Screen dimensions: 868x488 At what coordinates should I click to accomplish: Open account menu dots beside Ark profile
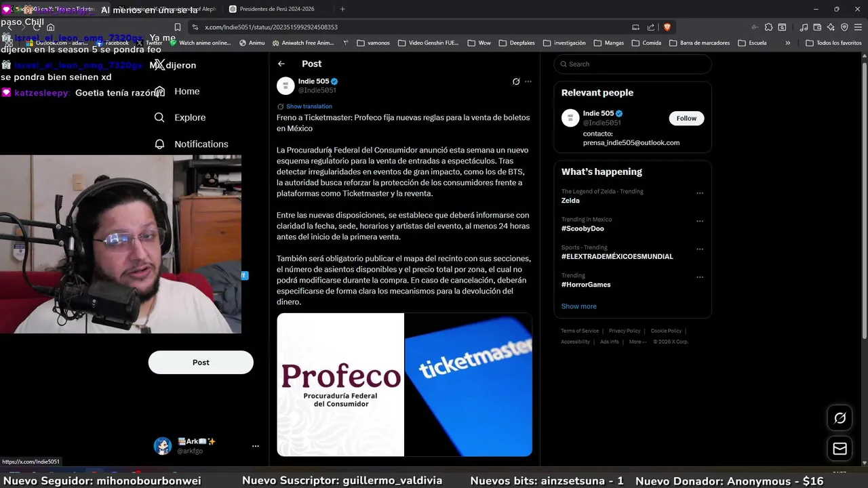tap(256, 446)
